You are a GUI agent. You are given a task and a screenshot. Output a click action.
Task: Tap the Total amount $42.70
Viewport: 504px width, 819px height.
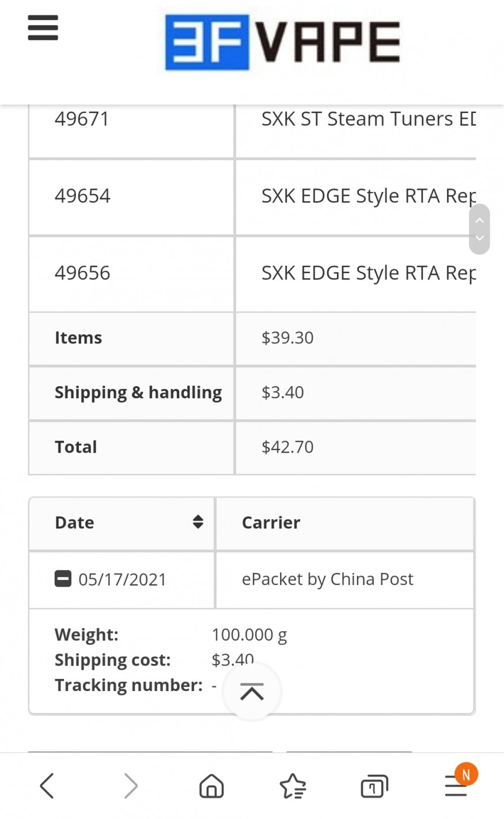point(287,447)
